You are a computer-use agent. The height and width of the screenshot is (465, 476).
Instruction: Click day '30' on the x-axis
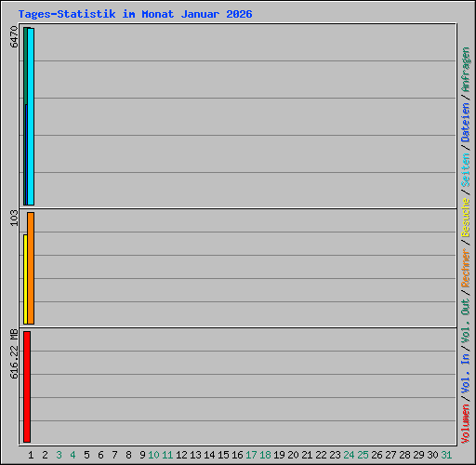point(432,455)
